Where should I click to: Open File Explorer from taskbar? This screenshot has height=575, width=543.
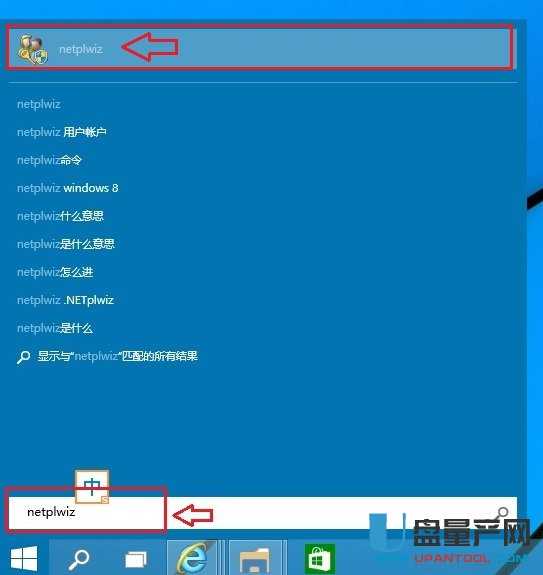(254, 559)
